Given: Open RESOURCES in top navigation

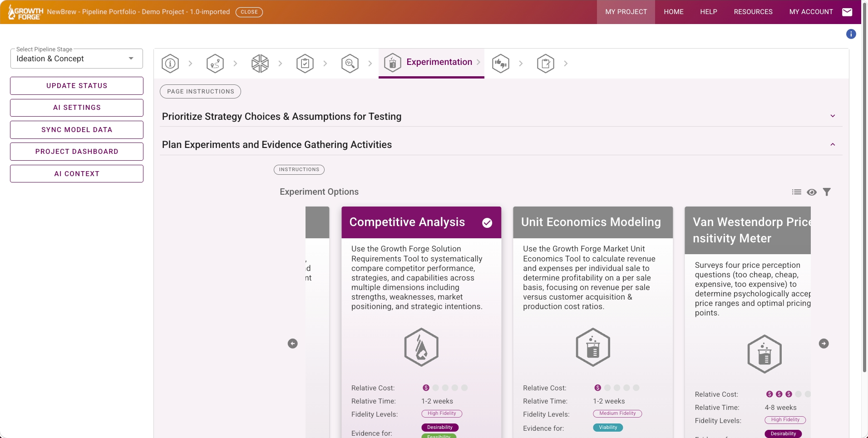Looking at the screenshot, I should pos(753,12).
